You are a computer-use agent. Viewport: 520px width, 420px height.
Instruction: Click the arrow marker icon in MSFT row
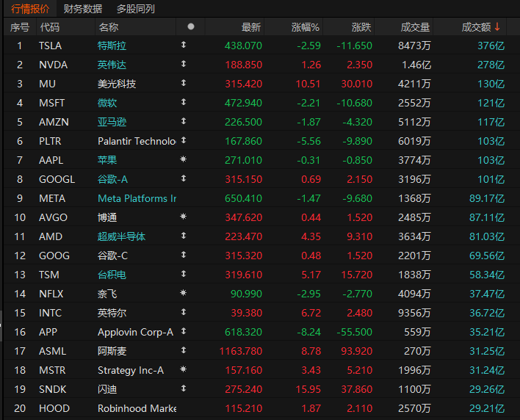[x=184, y=102]
